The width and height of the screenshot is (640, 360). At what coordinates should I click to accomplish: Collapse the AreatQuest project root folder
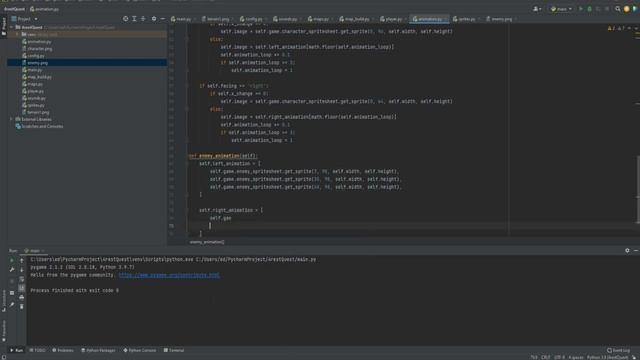pyautogui.click(x=11, y=27)
